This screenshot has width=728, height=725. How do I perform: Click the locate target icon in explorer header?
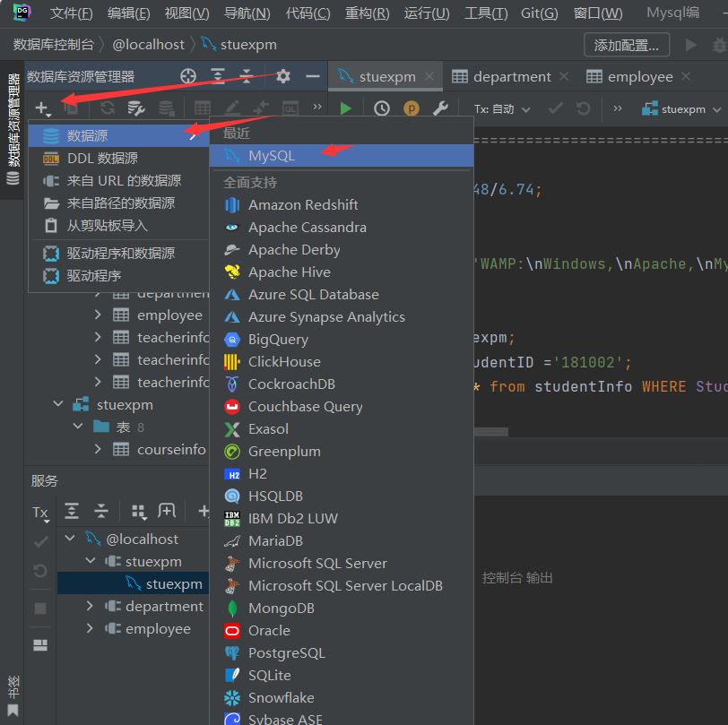[187, 77]
